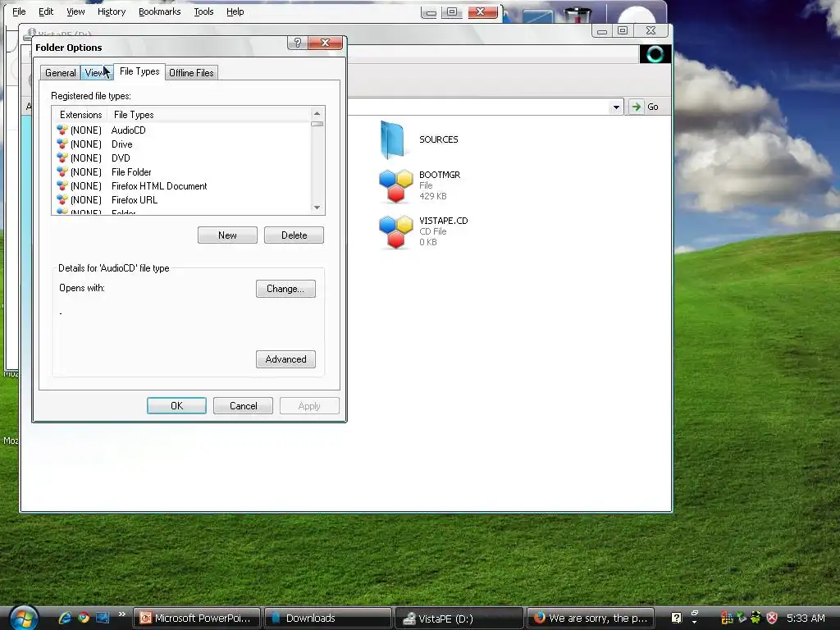Switch to VistaPE (D:) taskbar button
Viewport: 840px width, 630px height.
coord(459,619)
